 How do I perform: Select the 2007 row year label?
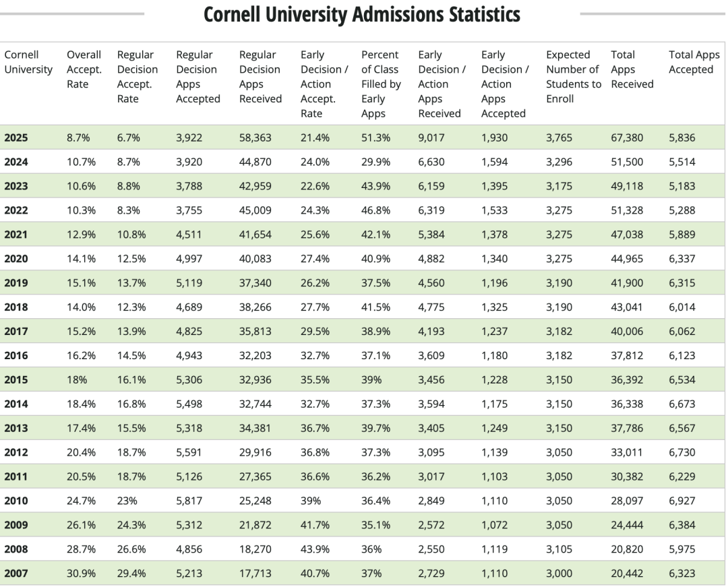(x=16, y=574)
